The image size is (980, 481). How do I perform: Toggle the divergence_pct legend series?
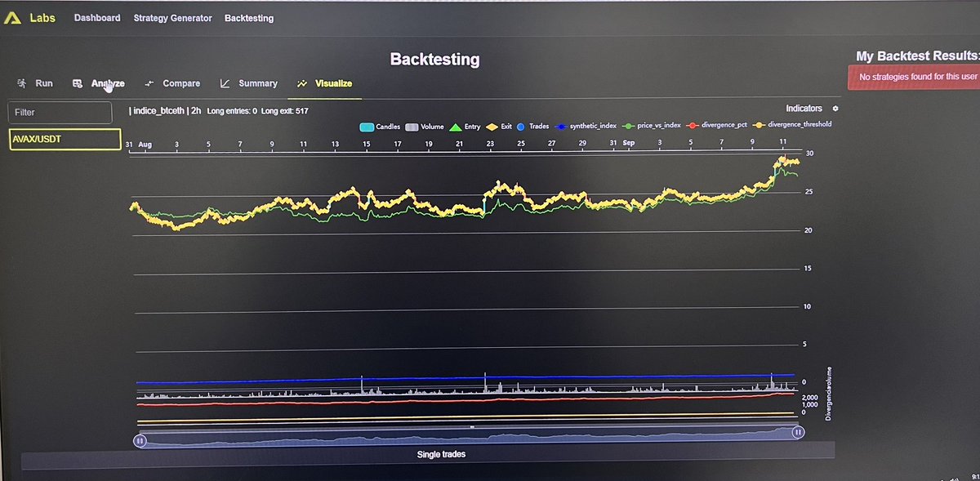point(716,127)
